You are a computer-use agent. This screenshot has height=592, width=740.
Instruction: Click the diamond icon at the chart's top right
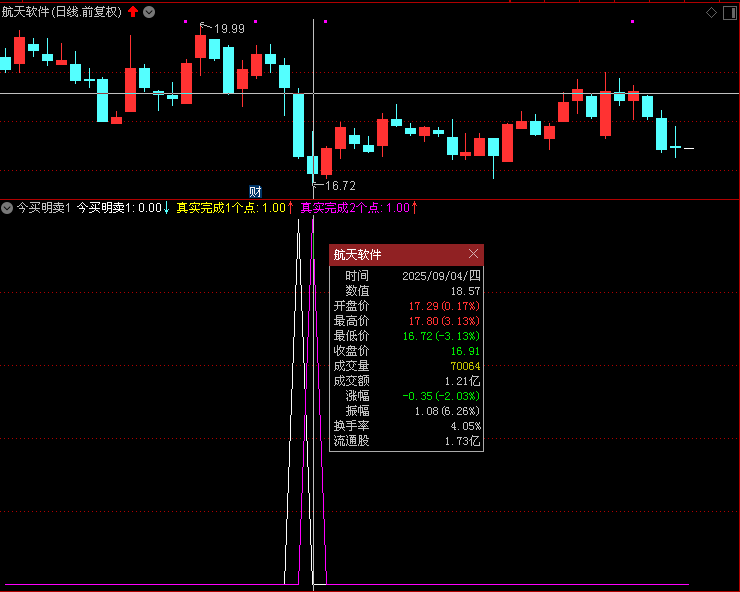(711, 13)
